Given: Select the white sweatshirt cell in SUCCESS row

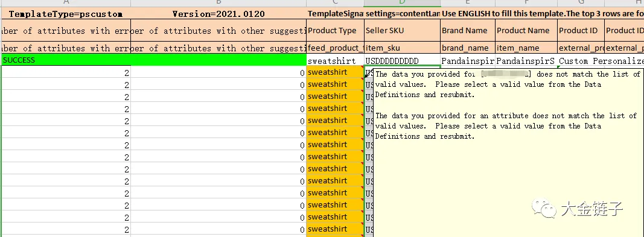Looking at the screenshot, I should coord(335,61).
